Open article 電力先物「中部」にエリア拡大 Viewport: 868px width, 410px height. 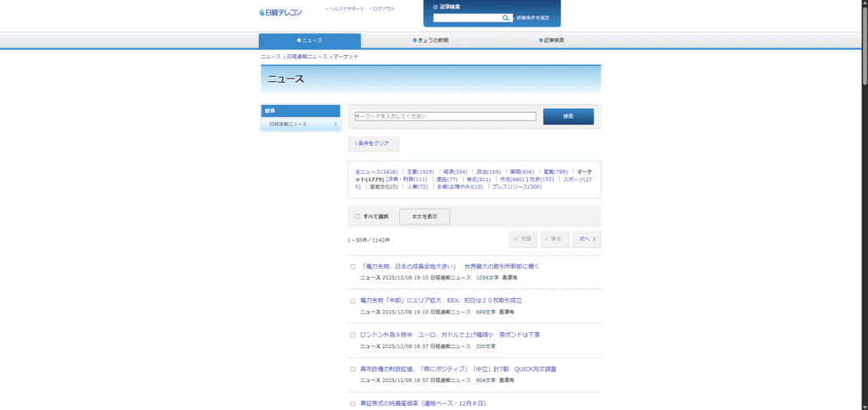441,301
